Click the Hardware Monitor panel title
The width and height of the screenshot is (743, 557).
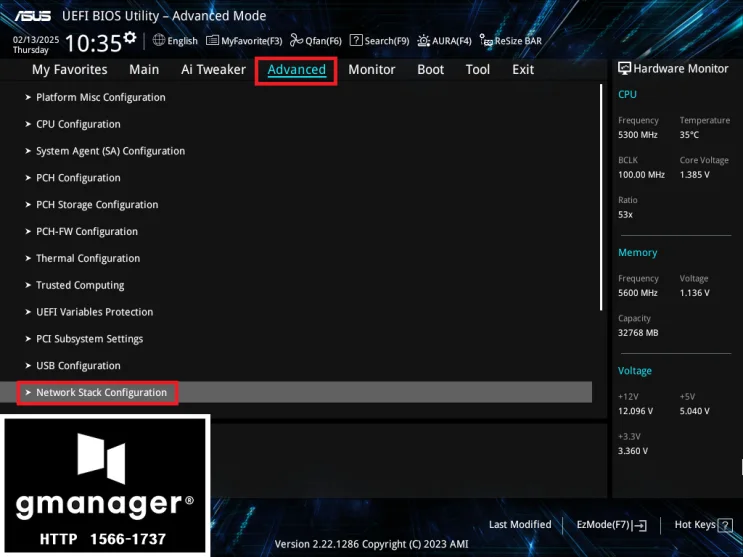[x=680, y=69]
